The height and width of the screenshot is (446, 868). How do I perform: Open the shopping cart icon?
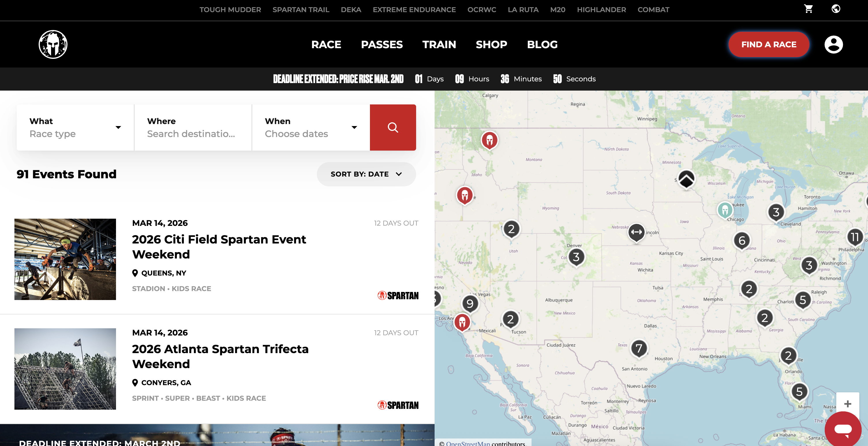[808, 9]
